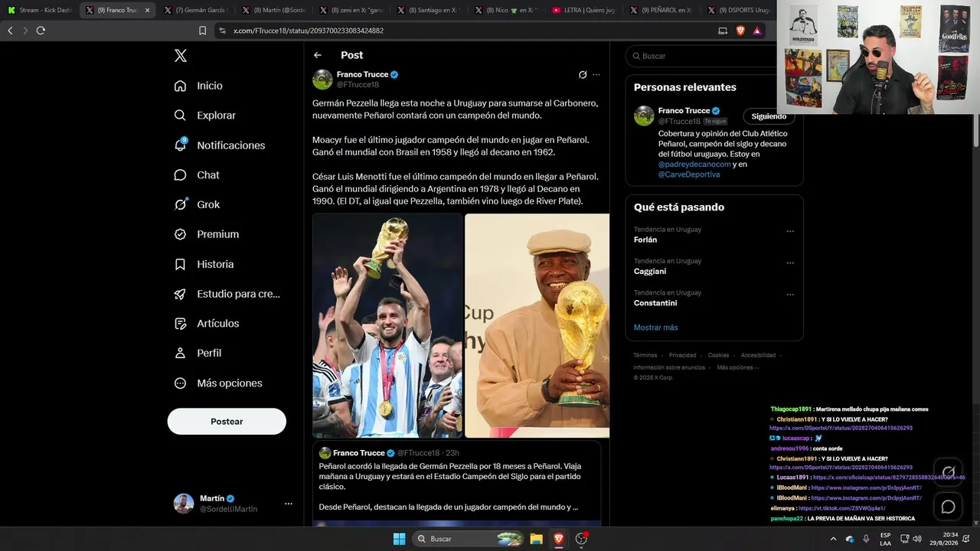Switch to the Stream - Kick Dashboard tab
980x551 pixels.
coord(40,10)
